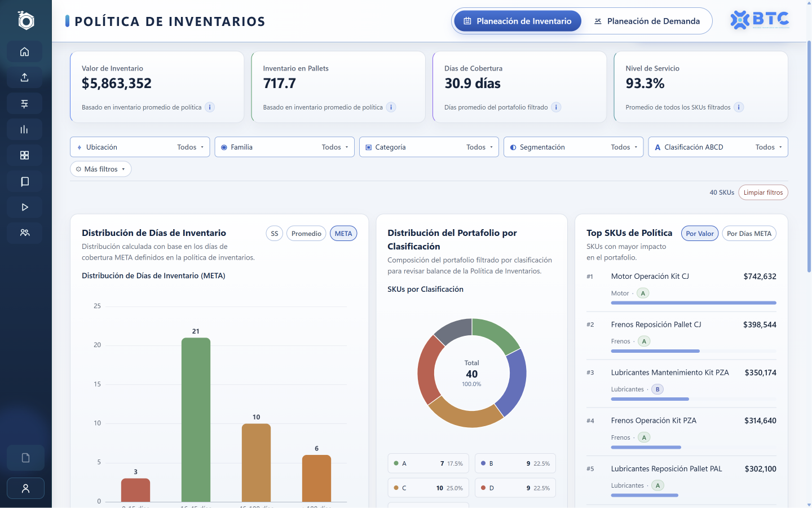This screenshot has width=812, height=508.
Task: Show info for Nivel de Servicio card
Action: point(739,107)
